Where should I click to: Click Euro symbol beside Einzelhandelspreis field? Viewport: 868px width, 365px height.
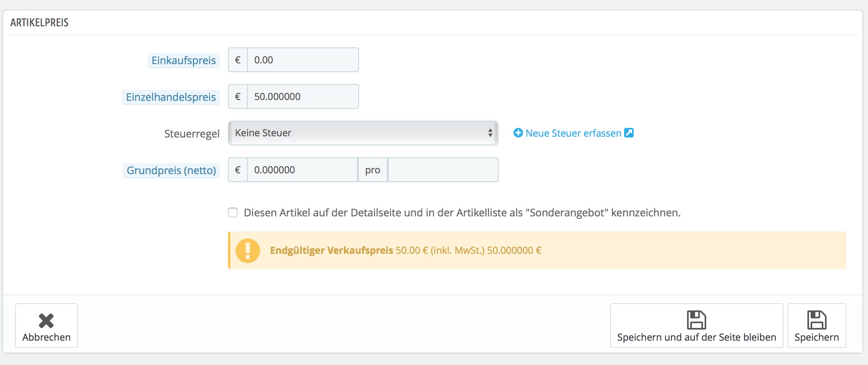(x=238, y=97)
